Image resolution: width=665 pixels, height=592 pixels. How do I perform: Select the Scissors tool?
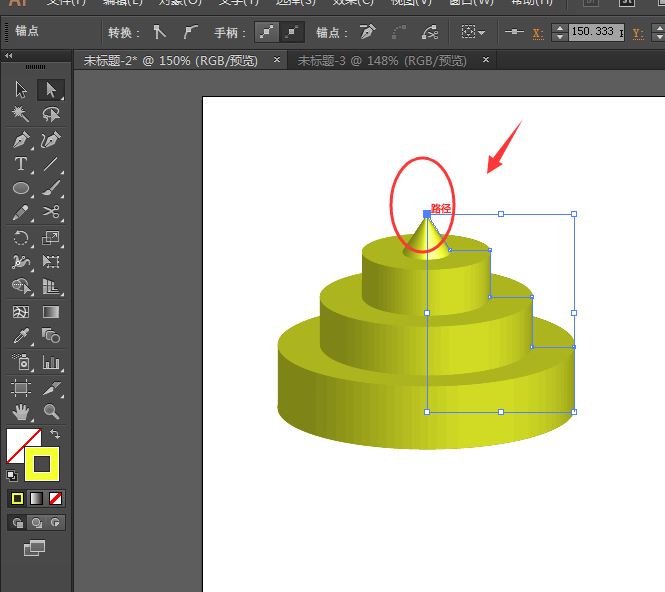pos(51,212)
